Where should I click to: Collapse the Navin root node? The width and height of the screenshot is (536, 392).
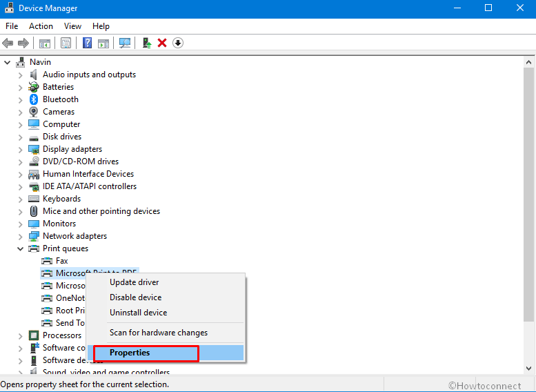point(7,62)
